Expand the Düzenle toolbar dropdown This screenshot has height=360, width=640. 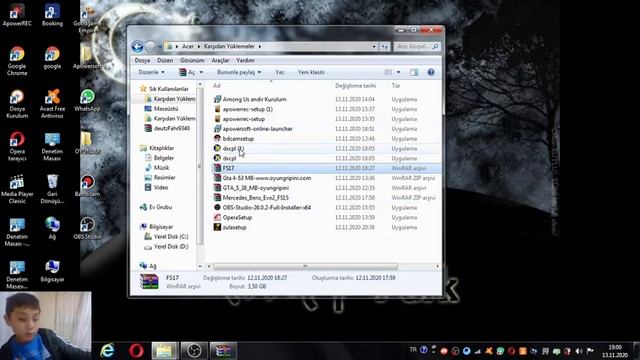coord(151,72)
